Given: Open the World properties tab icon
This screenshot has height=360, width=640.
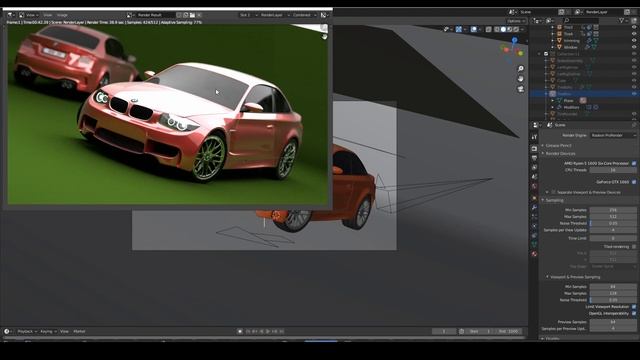Looking at the screenshot, I should coord(534,187).
